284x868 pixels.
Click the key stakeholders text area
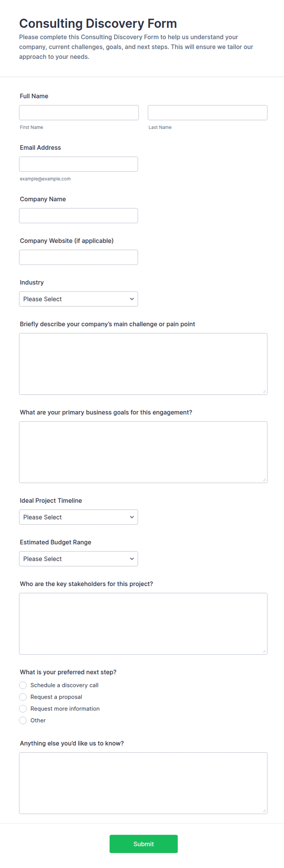click(x=143, y=624)
